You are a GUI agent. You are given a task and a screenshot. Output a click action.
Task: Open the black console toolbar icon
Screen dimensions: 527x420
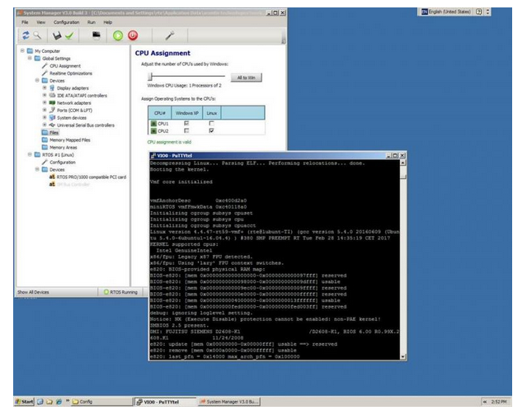tap(96, 35)
